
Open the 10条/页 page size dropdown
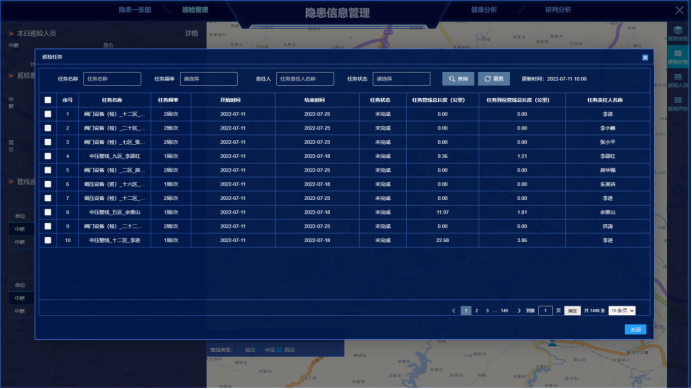click(622, 311)
